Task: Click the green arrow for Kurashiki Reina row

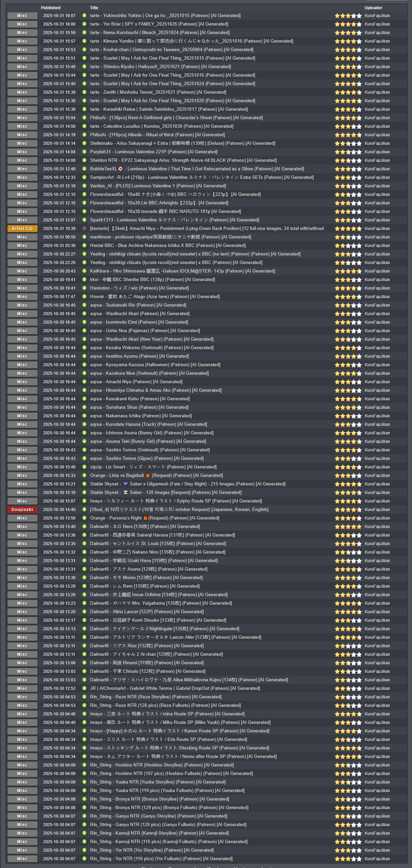Action: (84, 109)
